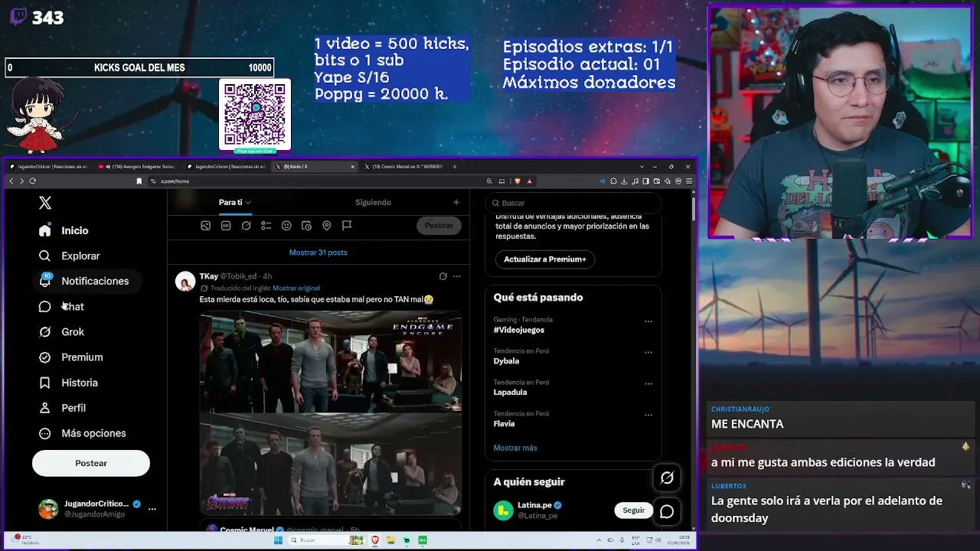
Task: Open Chat messages in sidebar
Action: [x=61, y=306]
